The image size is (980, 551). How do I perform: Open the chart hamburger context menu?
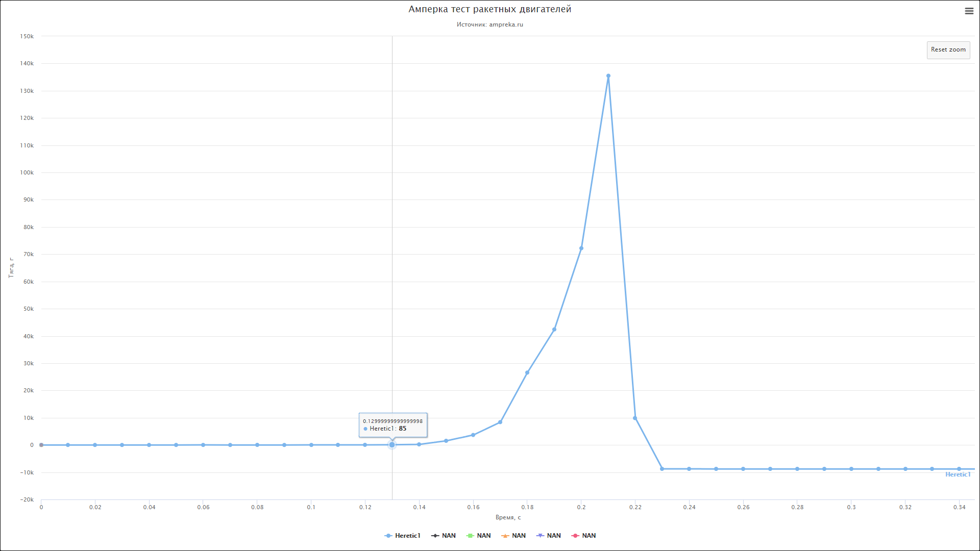969,11
